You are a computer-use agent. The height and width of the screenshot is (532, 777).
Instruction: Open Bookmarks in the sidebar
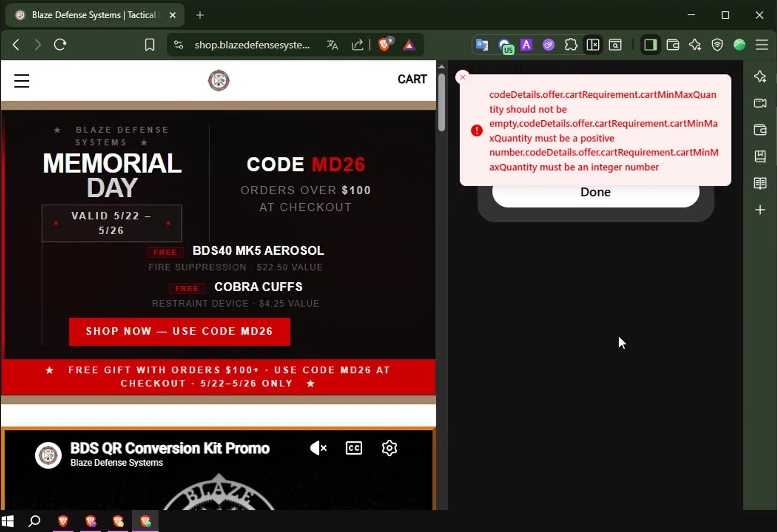[x=760, y=156]
